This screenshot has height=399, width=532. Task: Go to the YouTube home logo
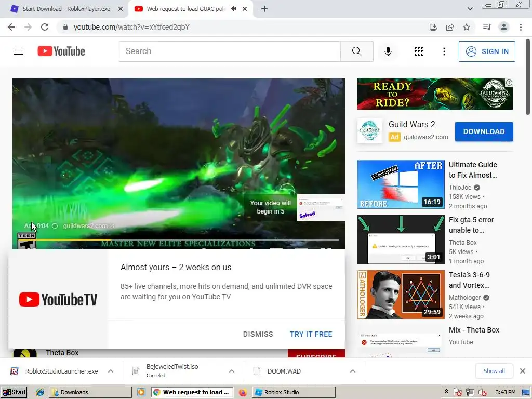click(x=61, y=51)
